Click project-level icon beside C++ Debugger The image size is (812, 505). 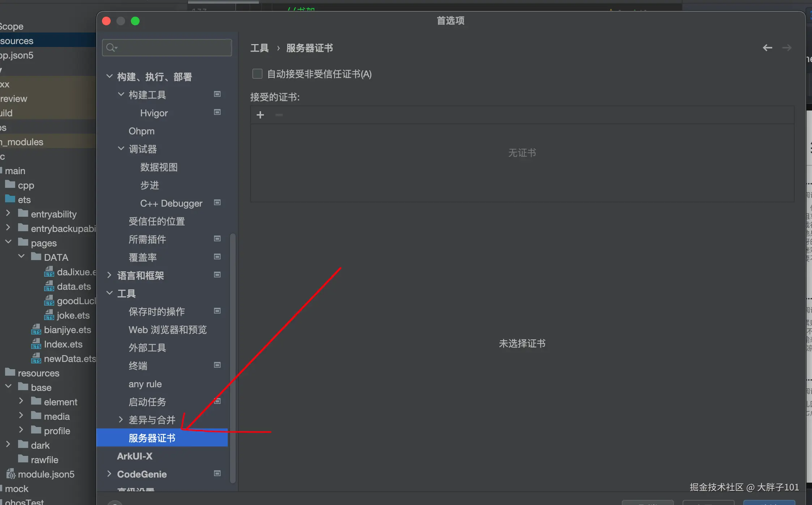click(217, 203)
